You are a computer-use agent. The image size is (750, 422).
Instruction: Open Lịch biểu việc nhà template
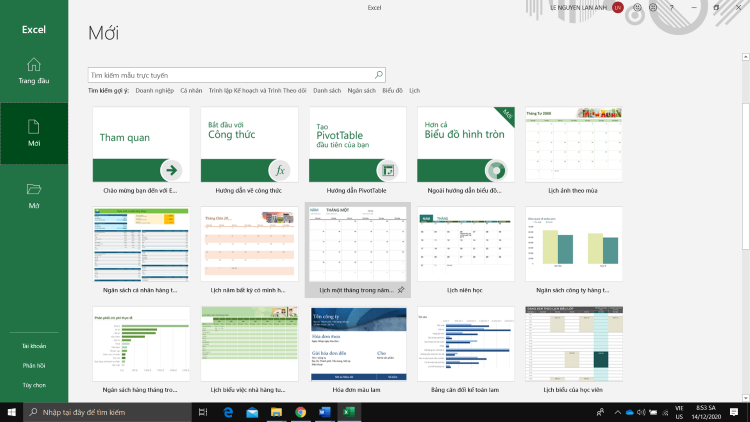tap(249, 344)
